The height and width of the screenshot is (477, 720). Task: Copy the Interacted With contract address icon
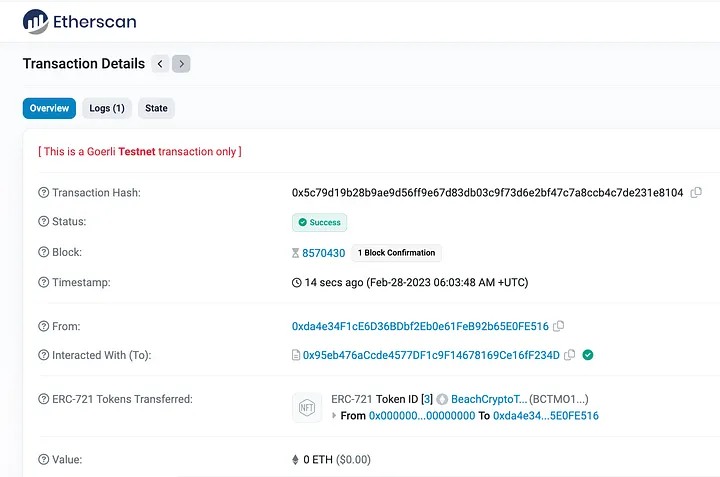(570, 355)
